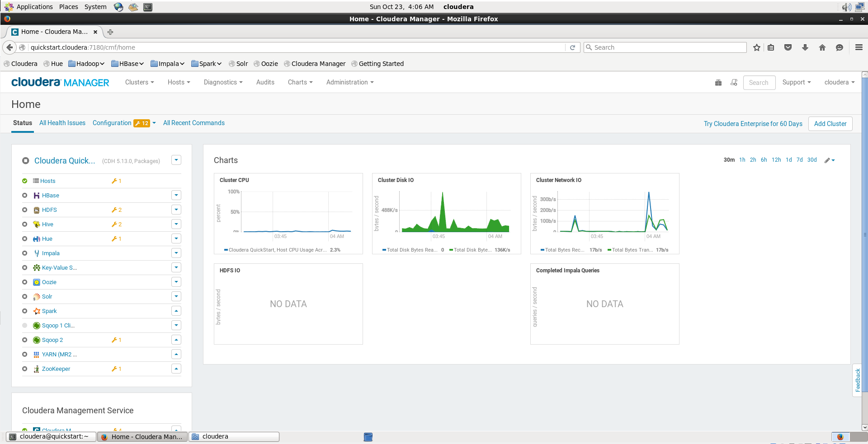Click the Key-Value Store icon

coord(37,268)
